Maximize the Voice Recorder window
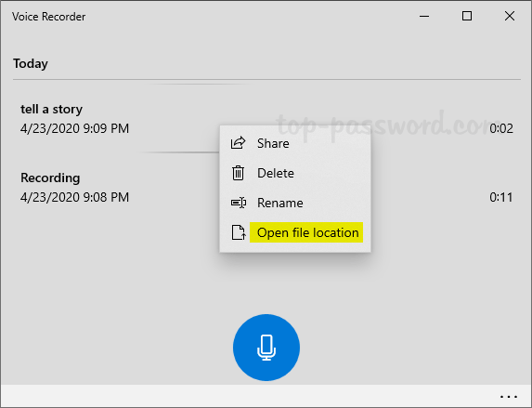Screen dimensions: 532x408 [467, 16]
